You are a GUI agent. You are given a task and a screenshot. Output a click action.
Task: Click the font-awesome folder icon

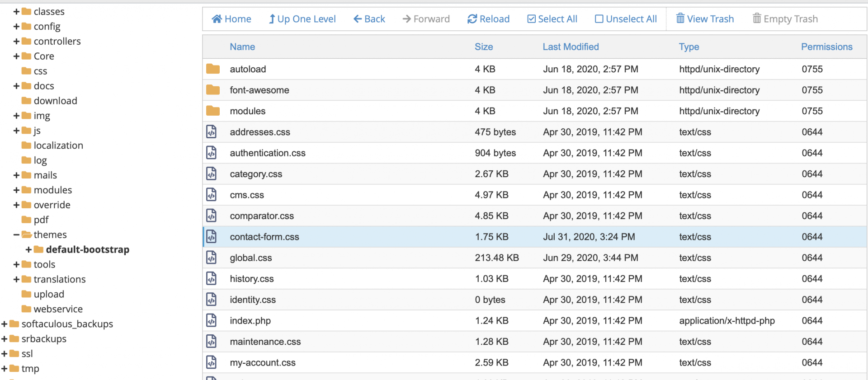coord(213,90)
